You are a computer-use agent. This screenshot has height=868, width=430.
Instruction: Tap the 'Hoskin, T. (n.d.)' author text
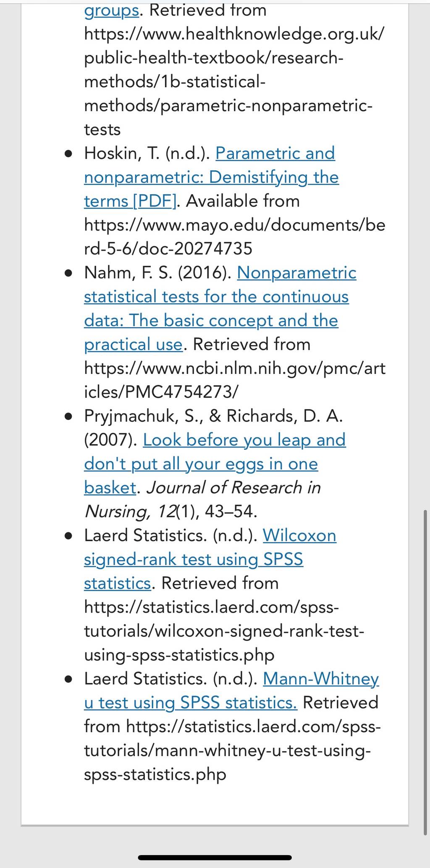pyautogui.click(x=147, y=154)
